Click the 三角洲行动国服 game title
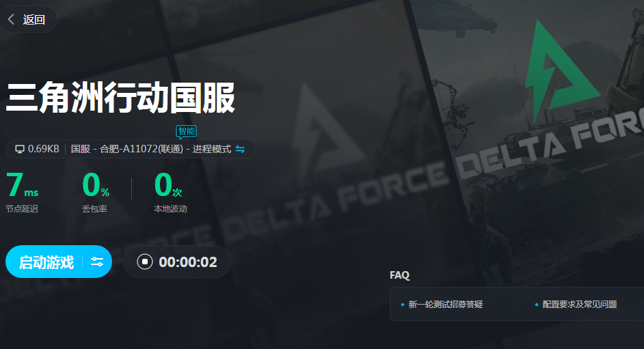The width and height of the screenshot is (644, 349). (x=120, y=98)
